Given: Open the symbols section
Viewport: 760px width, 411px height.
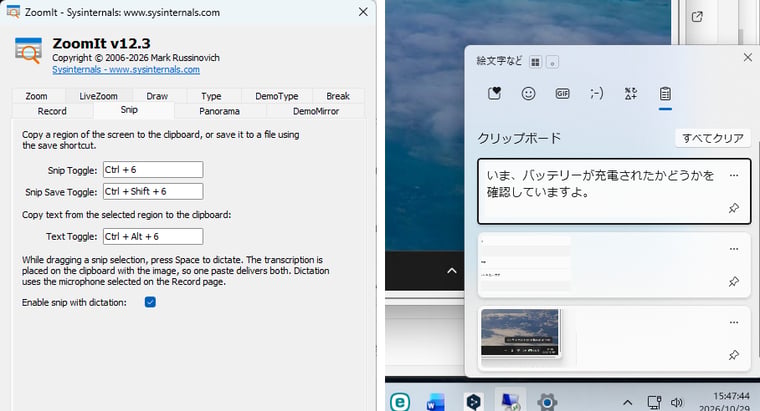Looking at the screenshot, I should point(631,93).
